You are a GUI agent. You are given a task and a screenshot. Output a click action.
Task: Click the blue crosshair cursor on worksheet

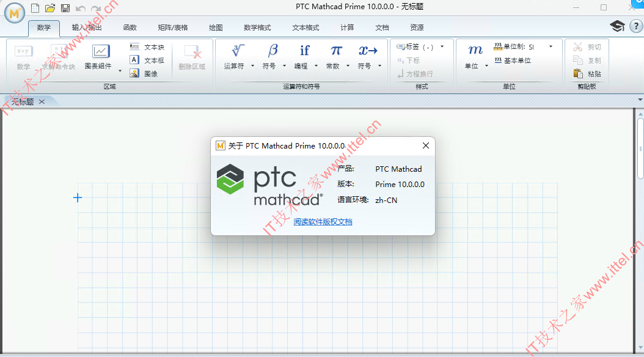[x=78, y=198]
